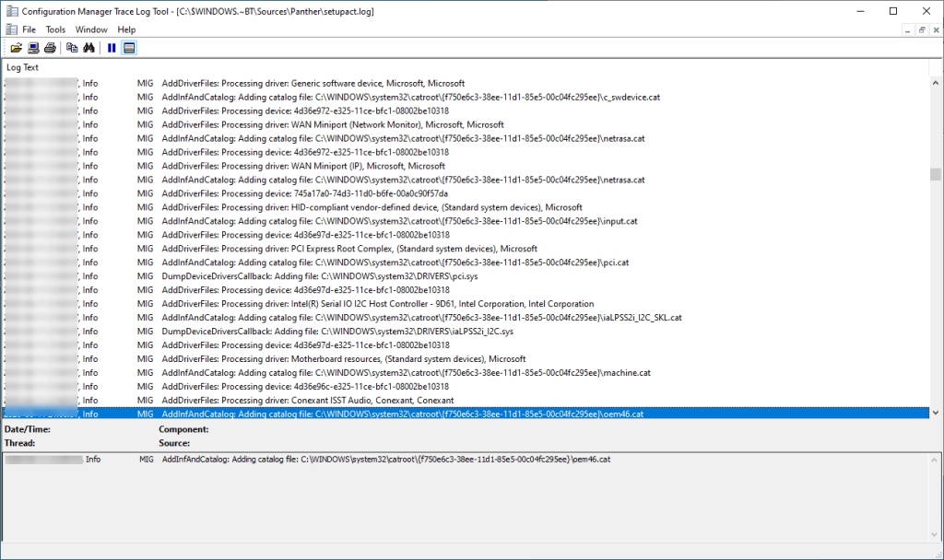Print the log using the printer icon
This screenshot has height=560, width=944.
pos(50,48)
